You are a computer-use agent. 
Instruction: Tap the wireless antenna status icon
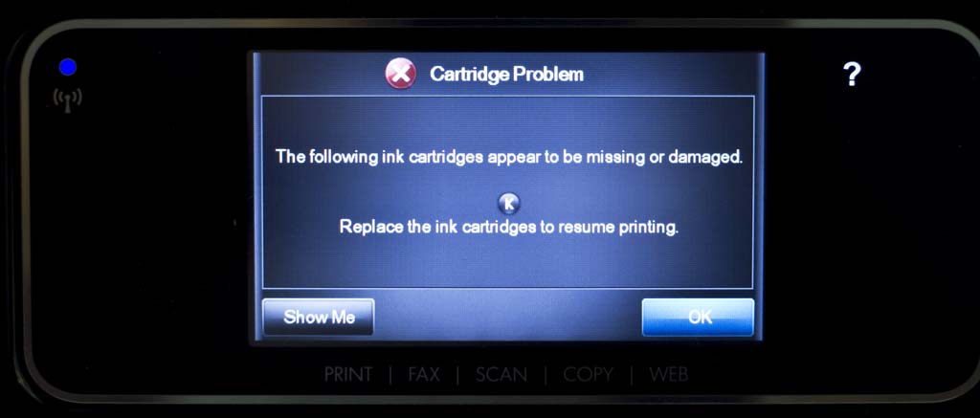[x=68, y=99]
